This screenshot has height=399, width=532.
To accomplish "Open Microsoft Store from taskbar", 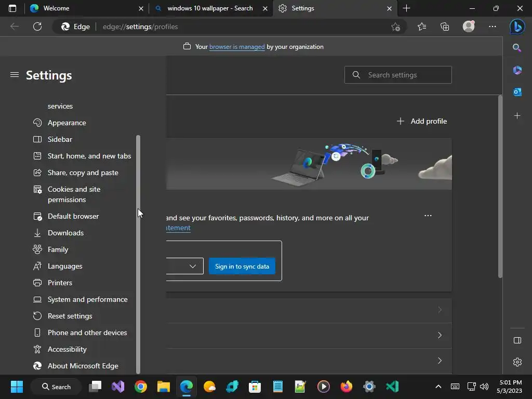I will pos(255,387).
